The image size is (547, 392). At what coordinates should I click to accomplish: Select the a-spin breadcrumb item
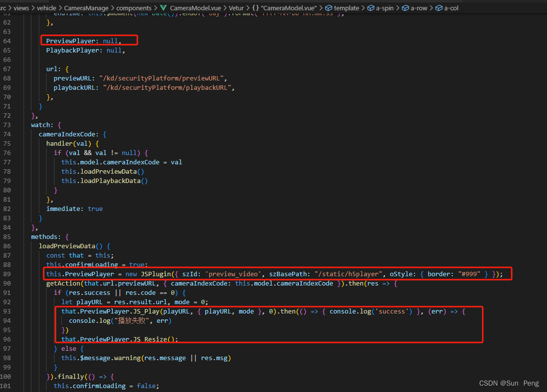pyautogui.click(x=385, y=8)
